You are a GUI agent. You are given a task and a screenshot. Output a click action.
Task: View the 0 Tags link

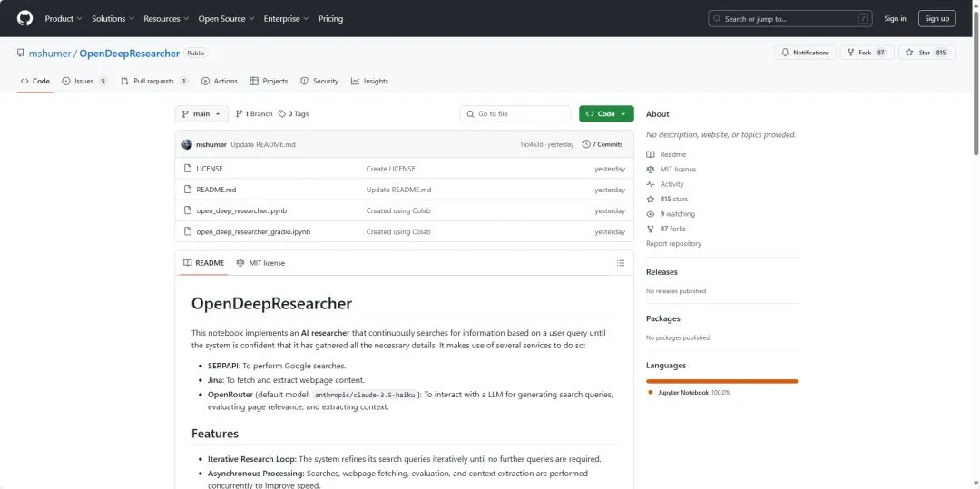(294, 113)
